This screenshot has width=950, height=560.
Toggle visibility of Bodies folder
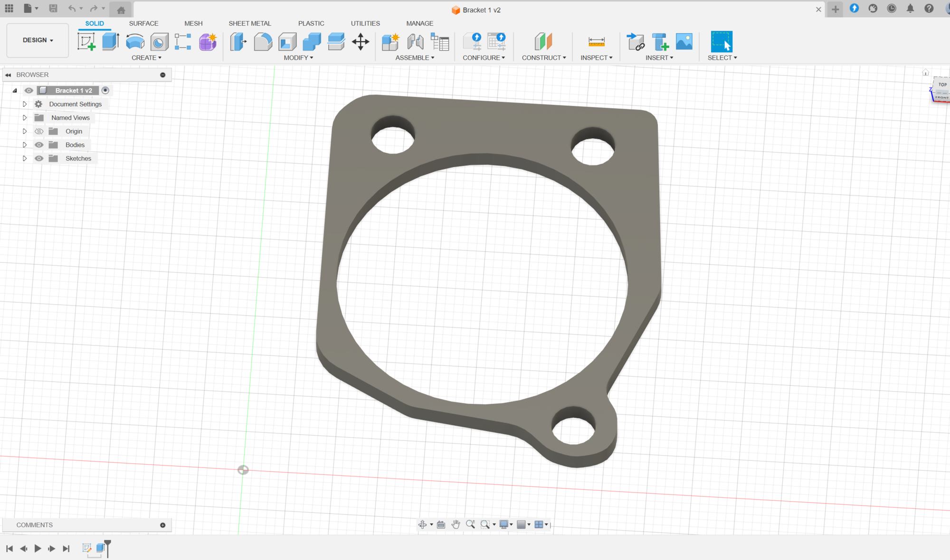[x=39, y=145]
